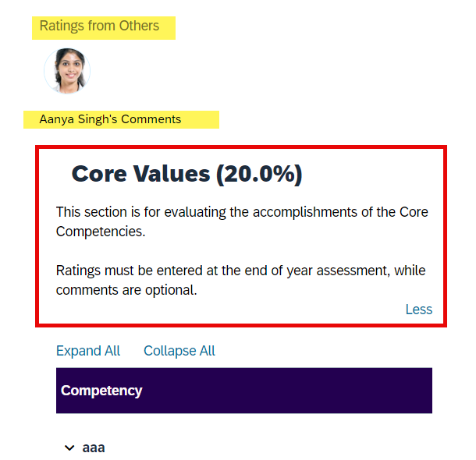Collapse All competencies
This screenshot has width=476, height=460.
click(x=179, y=351)
